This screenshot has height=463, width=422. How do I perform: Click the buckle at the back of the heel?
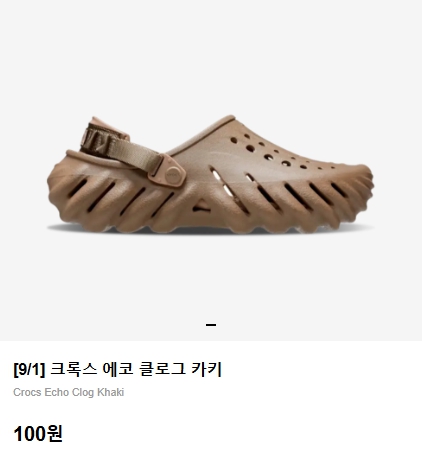(x=97, y=140)
